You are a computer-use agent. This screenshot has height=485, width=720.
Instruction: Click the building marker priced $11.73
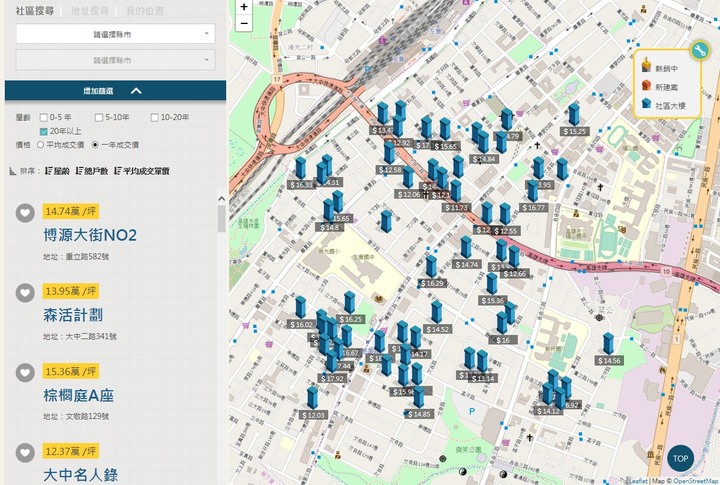point(456,191)
